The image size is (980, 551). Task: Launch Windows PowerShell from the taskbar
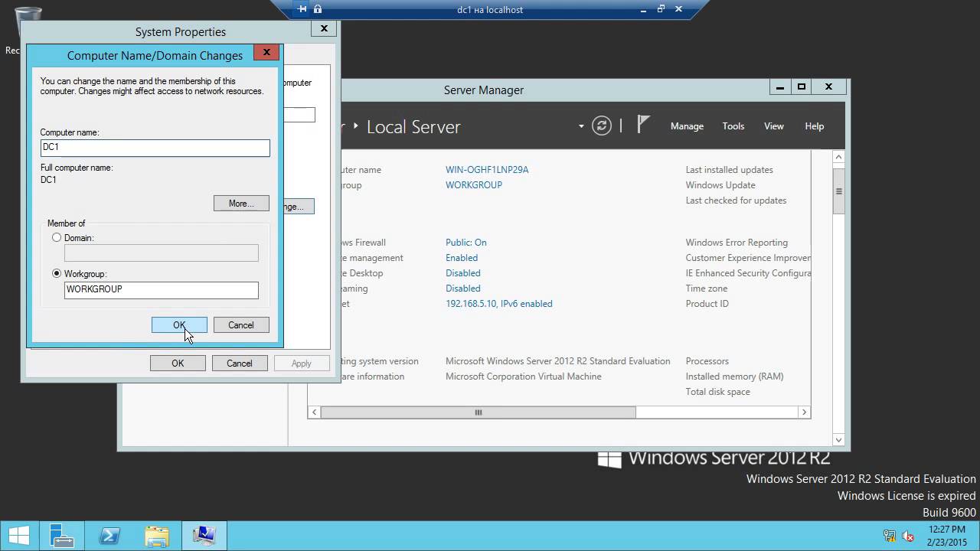[109, 535]
